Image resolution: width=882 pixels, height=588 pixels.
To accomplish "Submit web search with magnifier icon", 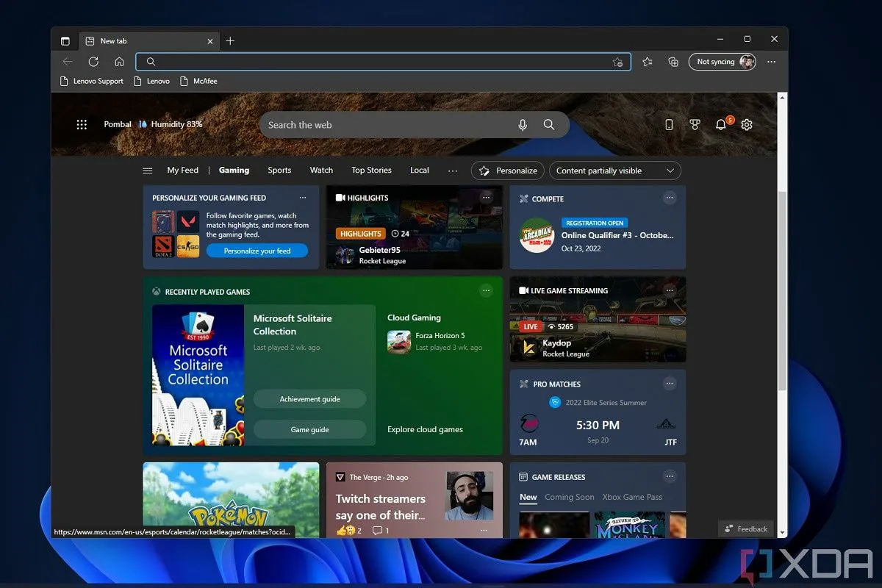I will click(549, 125).
